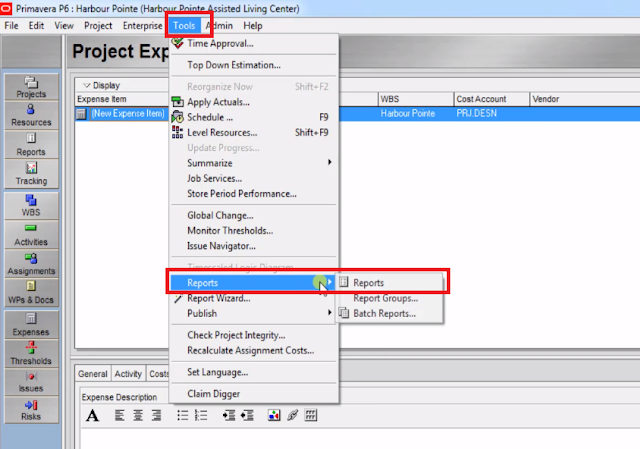
Task: Open the Enterprise menu
Action: (x=142, y=26)
